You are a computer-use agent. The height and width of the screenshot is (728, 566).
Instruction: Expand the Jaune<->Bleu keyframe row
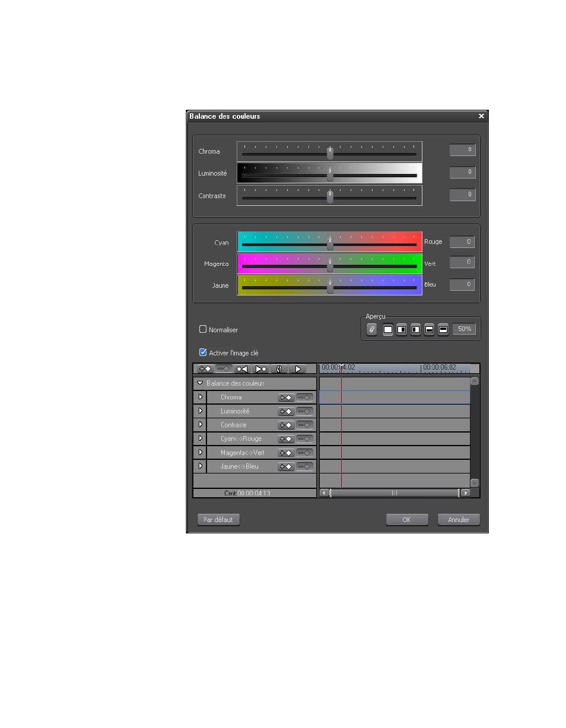coord(200,466)
